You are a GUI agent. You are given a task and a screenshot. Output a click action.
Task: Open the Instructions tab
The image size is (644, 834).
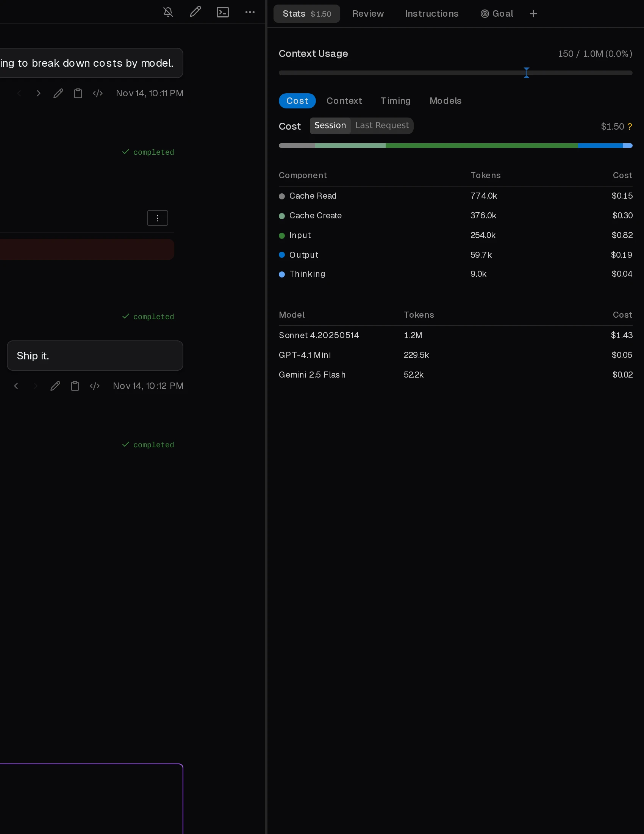(x=431, y=14)
